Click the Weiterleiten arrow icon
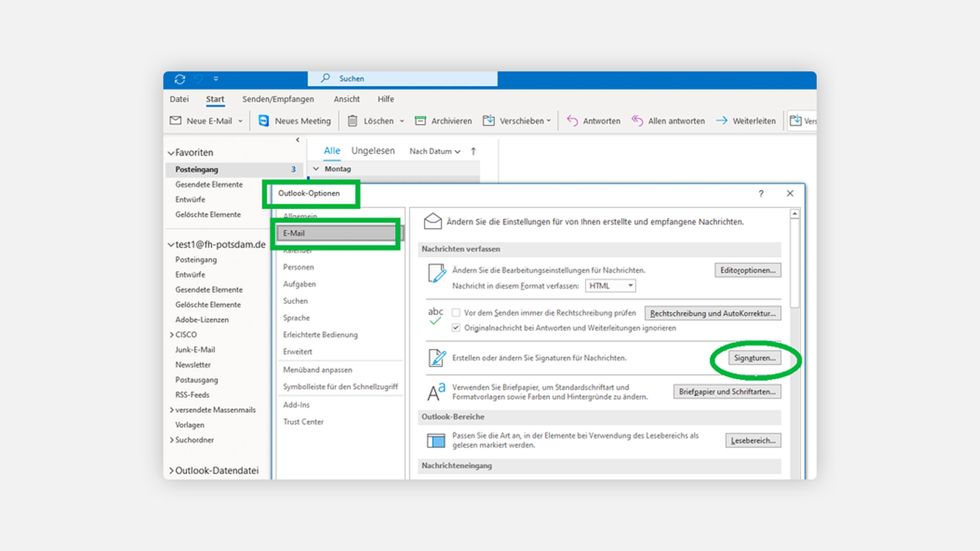 [722, 121]
